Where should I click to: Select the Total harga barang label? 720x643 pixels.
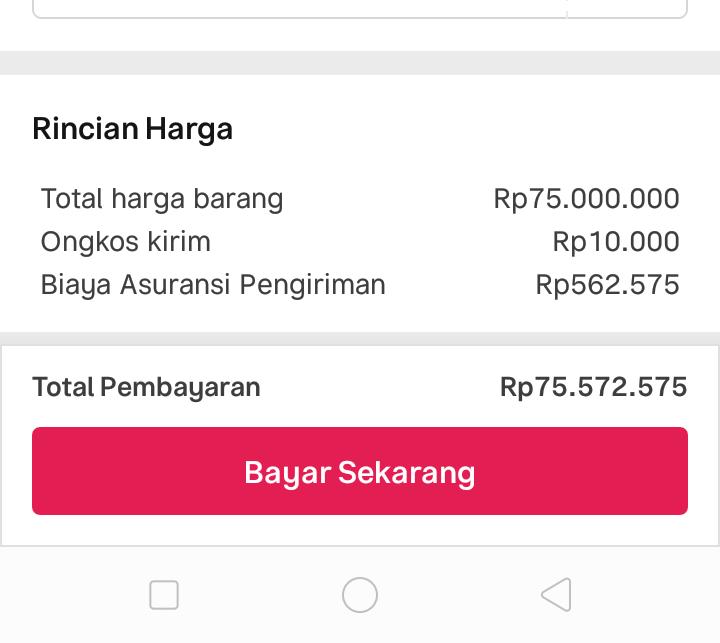[162, 199]
